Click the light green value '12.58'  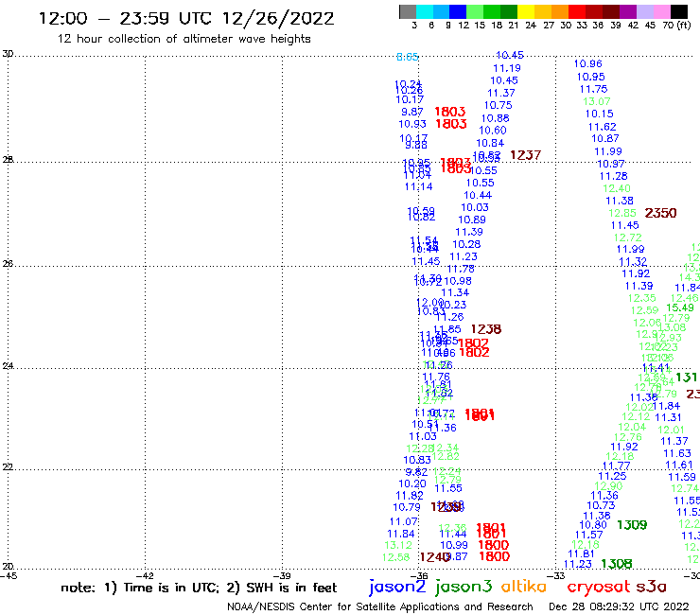pyautogui.click(x=395, y=557)
